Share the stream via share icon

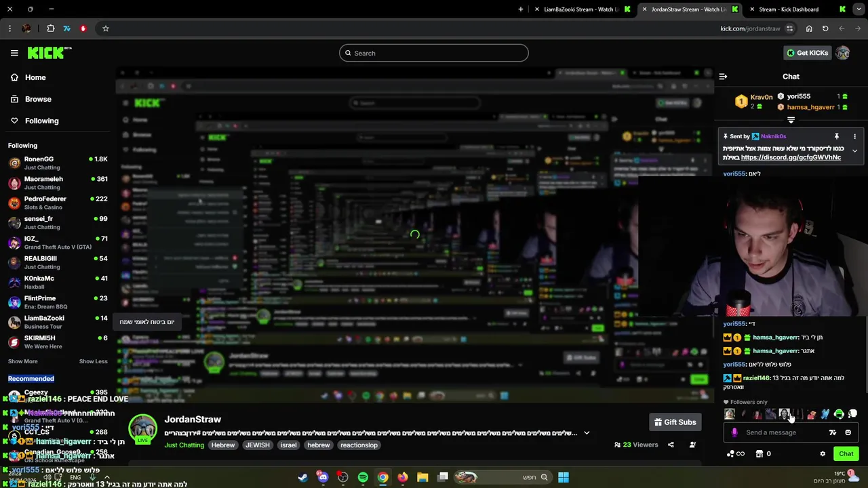[671, 445]
